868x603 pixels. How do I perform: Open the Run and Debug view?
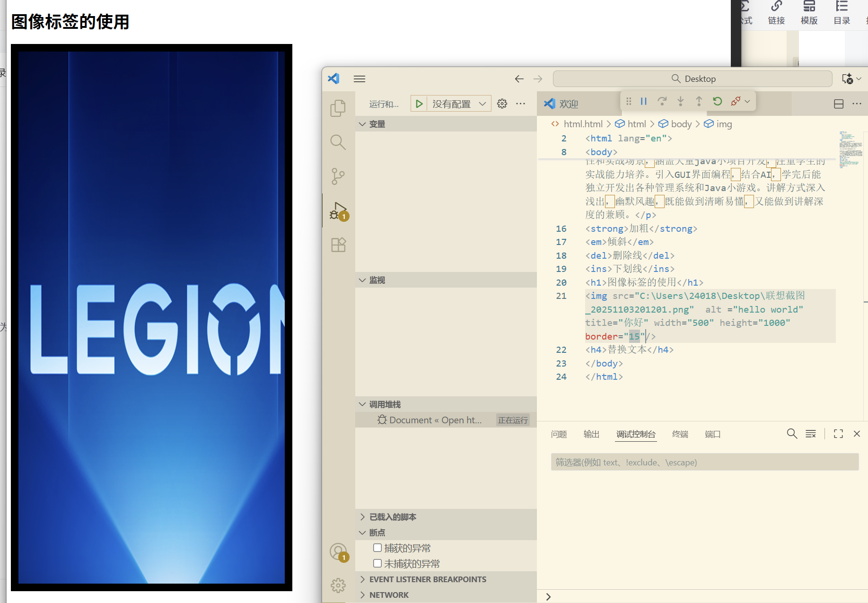tap(339, 211)
